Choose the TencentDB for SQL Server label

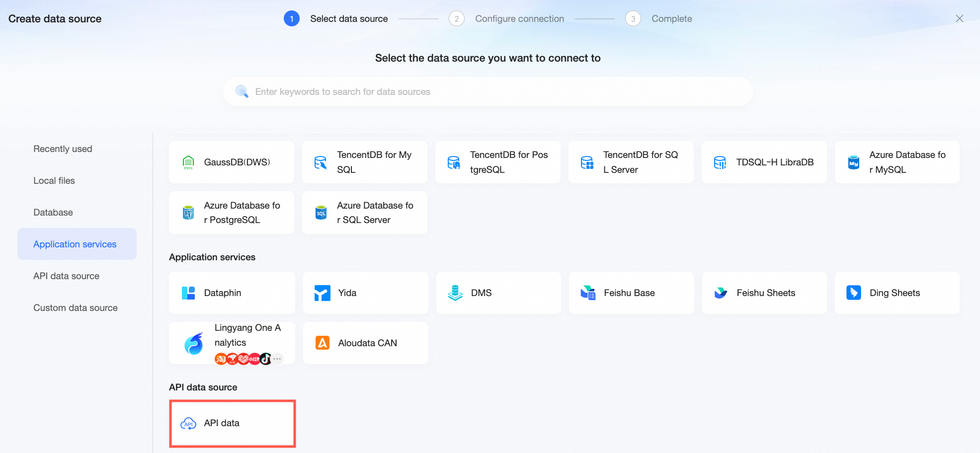pyautogui.click(x=641, y=162)
